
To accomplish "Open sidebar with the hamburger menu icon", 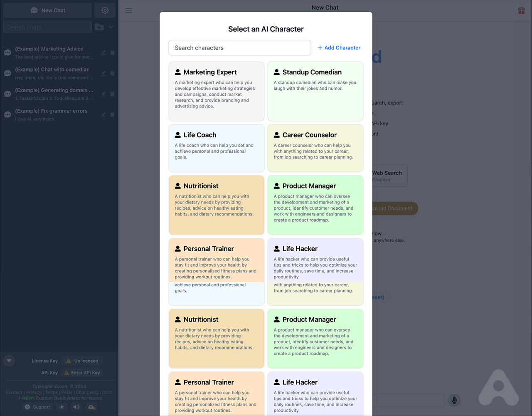I will [x=129, y=10].
